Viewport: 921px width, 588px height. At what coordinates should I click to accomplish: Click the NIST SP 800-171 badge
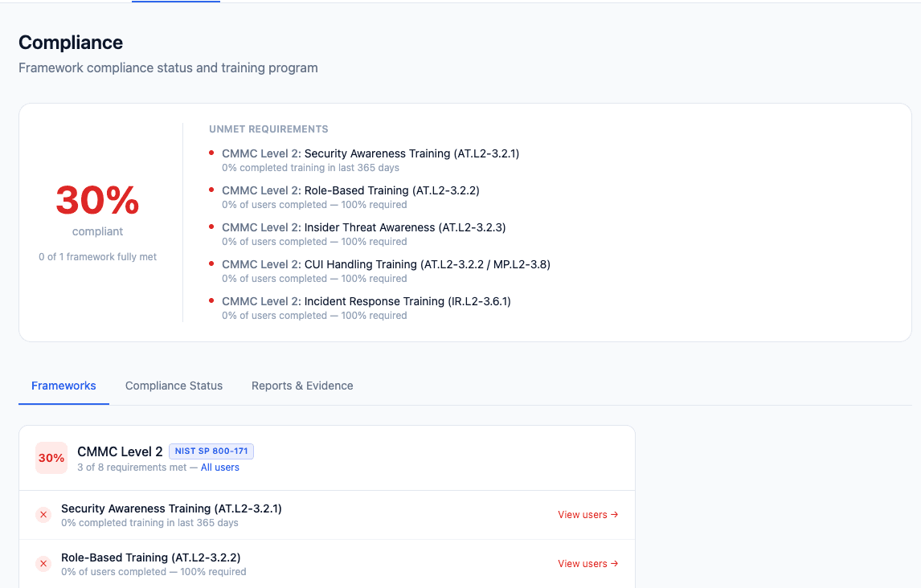pos(211,451)
